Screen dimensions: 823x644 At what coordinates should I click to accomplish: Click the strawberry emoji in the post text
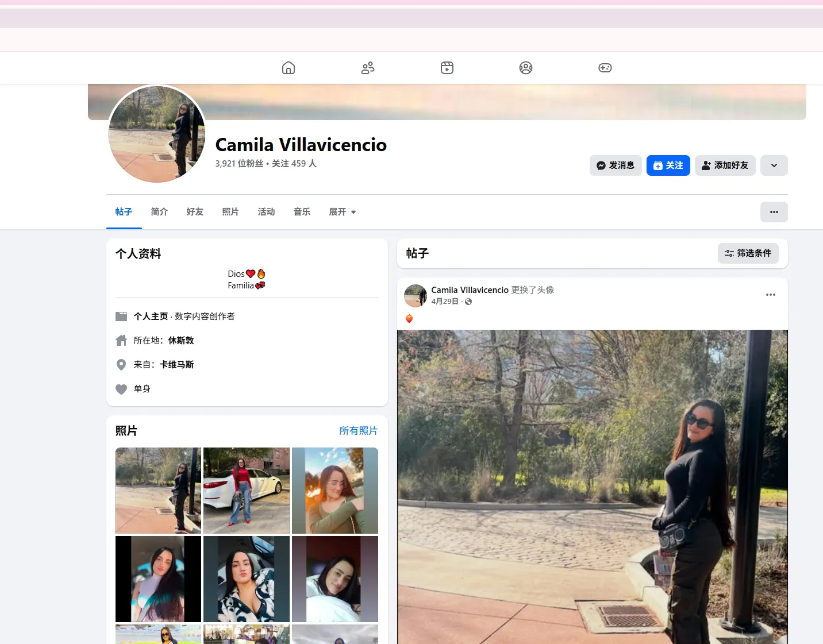pyautogui.click(x=409, y=318)
